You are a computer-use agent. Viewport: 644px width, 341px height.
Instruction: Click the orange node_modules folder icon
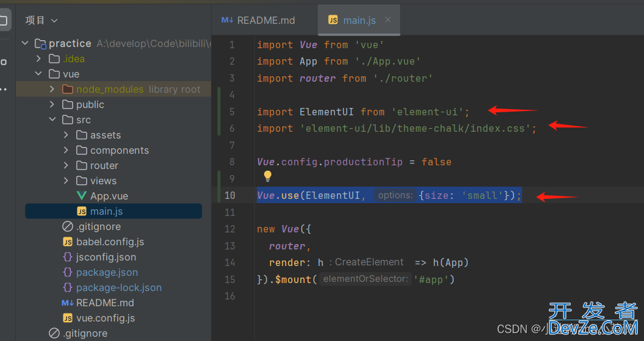(67, 89)
